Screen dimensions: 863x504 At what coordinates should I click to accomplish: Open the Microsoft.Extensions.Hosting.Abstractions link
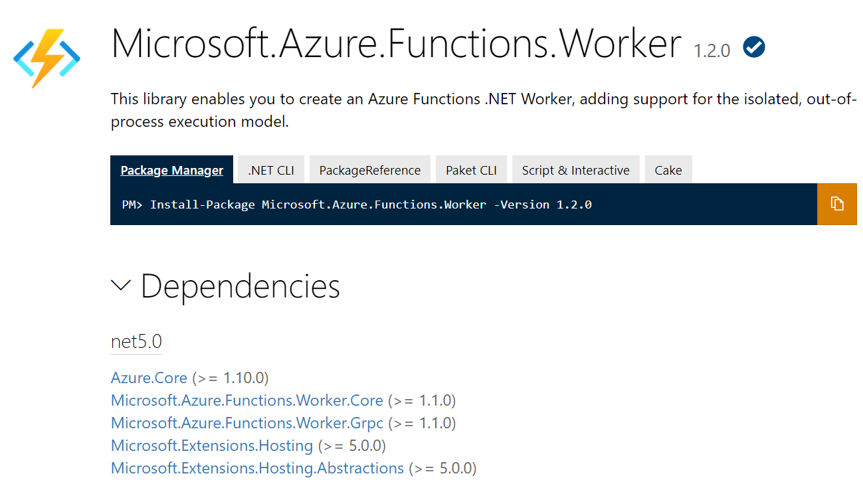tap(257, 468)
